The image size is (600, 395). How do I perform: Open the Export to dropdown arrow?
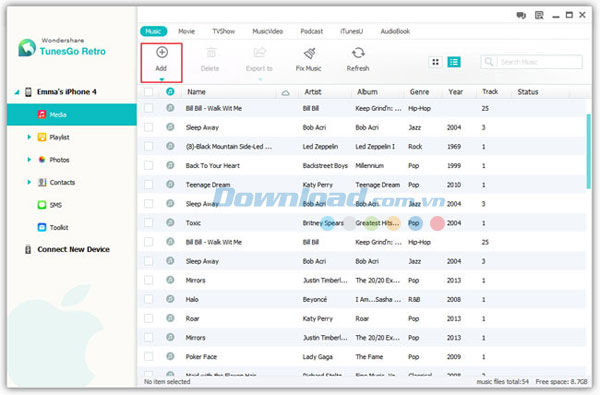coord(260,80)
